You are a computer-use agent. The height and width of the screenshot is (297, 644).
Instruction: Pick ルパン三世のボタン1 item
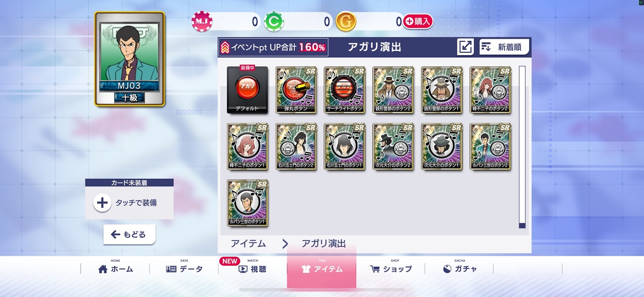coord(247,203)
